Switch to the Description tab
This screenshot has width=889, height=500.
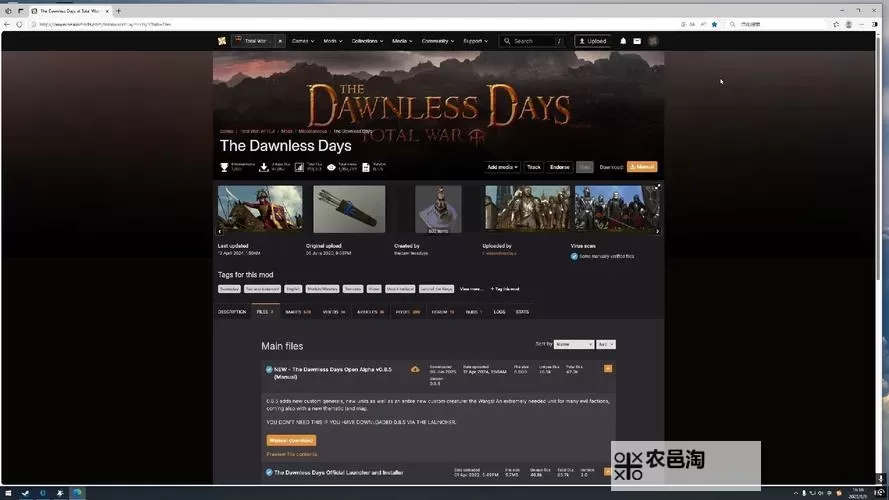coord(232,312)
